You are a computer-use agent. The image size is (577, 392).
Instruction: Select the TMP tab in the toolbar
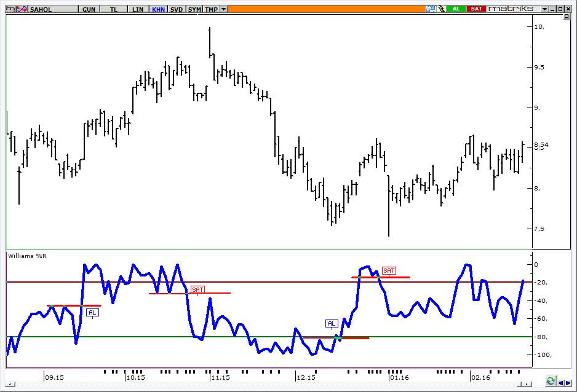[211, 9]
